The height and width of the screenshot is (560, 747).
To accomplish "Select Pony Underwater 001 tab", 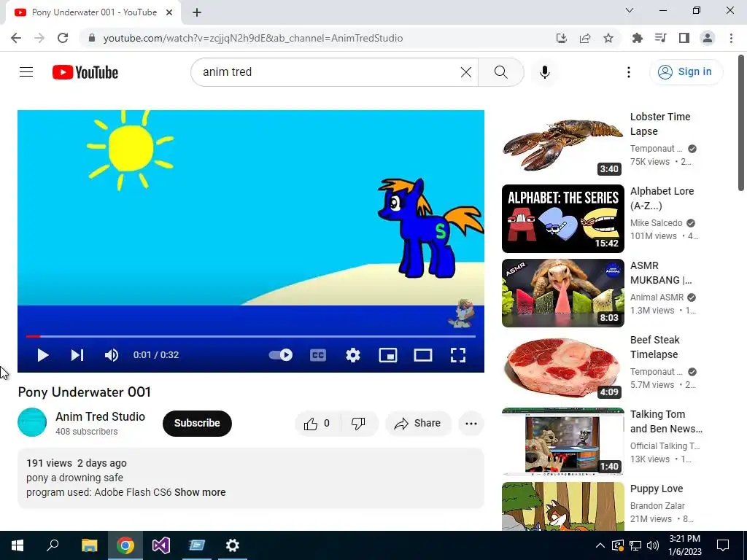I will [93, 13].
